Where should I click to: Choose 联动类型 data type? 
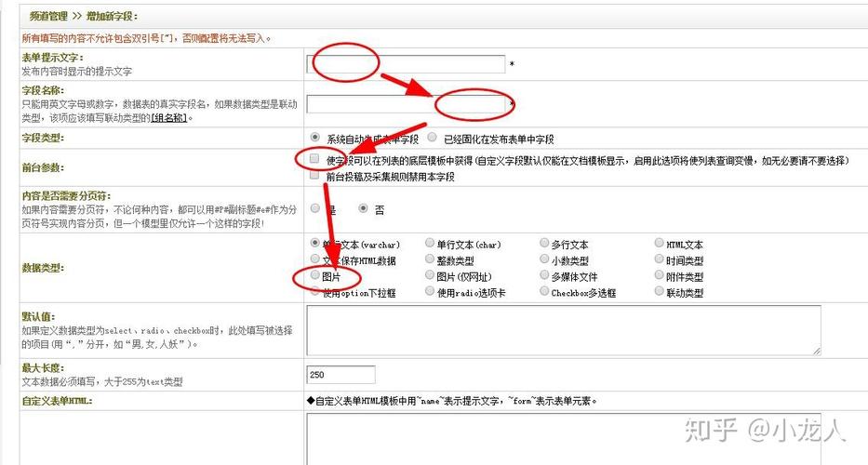[659, 290]
